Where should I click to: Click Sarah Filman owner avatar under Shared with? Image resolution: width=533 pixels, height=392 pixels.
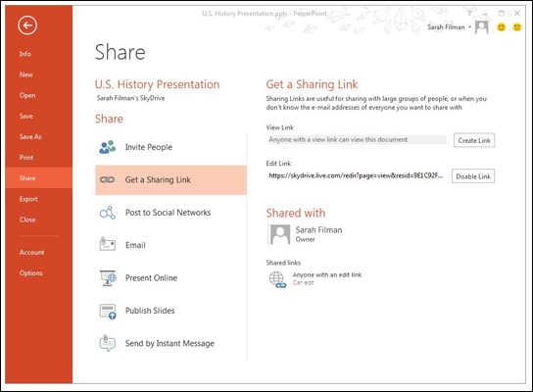(278, 234)
